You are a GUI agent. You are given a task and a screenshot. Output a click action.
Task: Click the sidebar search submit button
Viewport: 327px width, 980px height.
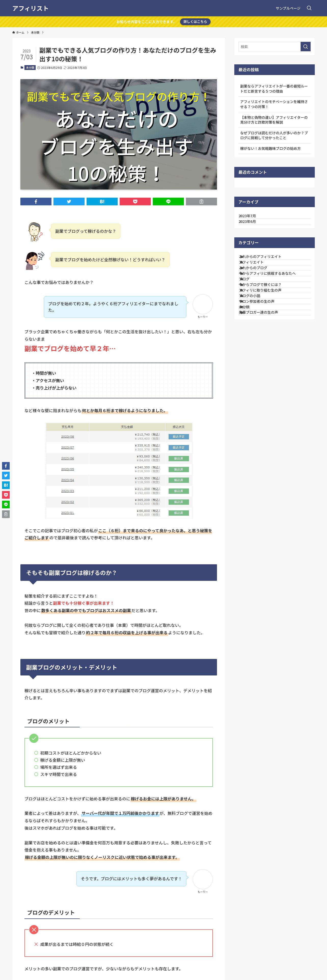[305, 46]
